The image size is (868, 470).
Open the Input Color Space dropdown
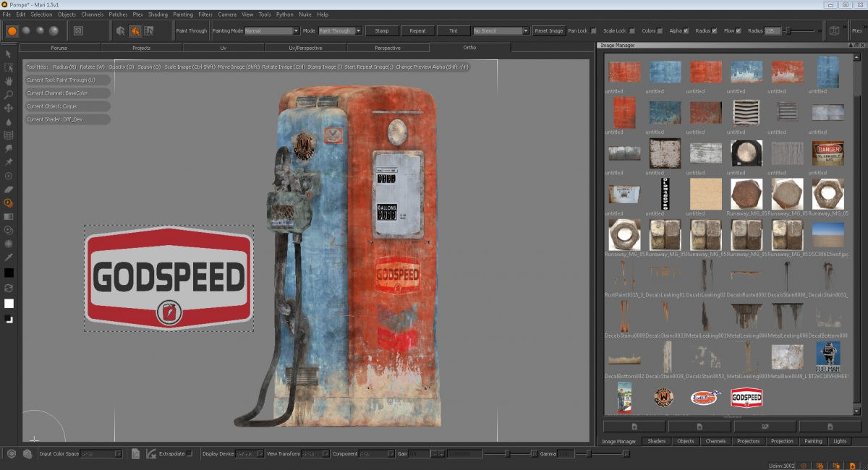point(101,453)
